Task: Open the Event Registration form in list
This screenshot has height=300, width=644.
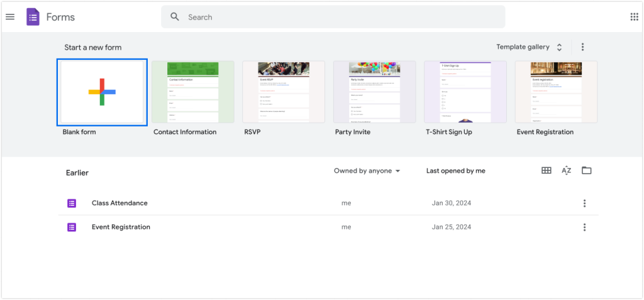Action: click(x=328, y=227)
